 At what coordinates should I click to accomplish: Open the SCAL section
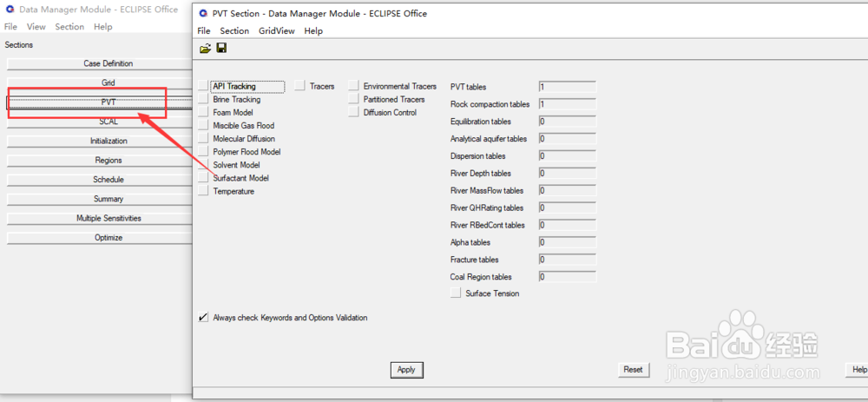pos(100,122)
